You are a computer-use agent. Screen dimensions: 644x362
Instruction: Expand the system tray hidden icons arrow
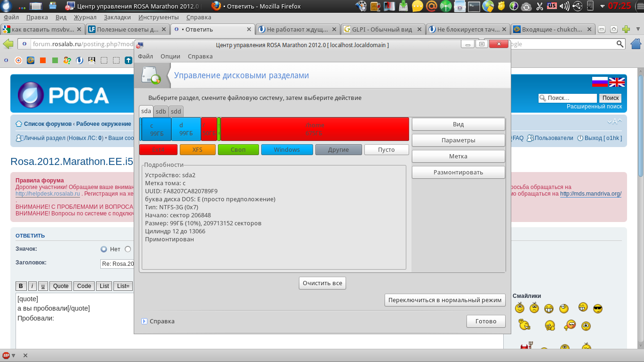point(603,6)
